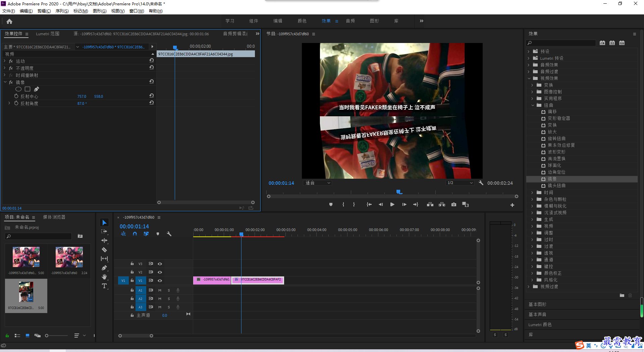Select the Hand tool
Image resolution: width=644 pixels, height=352 pixels.
coord(104,277)
